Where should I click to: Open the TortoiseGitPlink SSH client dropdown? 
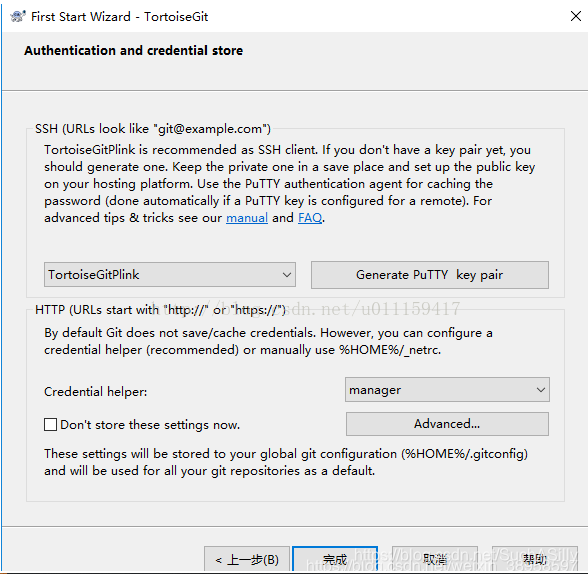click(x=170, y=274)
